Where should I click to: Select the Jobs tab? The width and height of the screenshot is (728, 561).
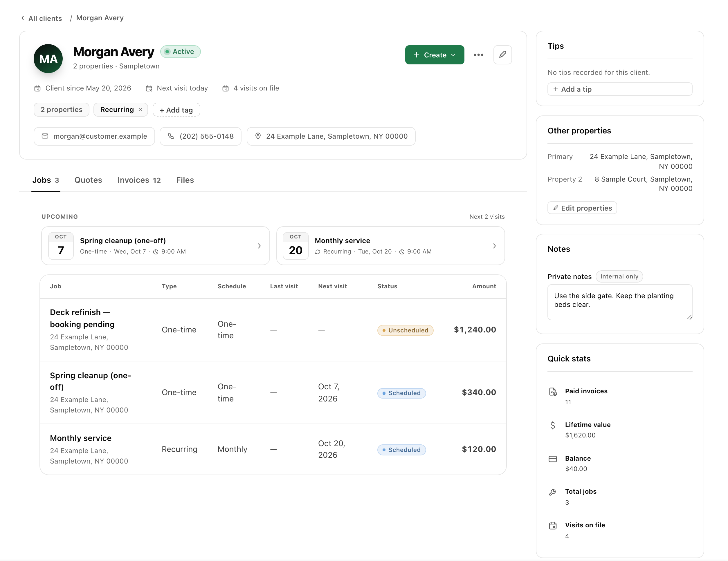pyautogui.click(x=46, y=180)
